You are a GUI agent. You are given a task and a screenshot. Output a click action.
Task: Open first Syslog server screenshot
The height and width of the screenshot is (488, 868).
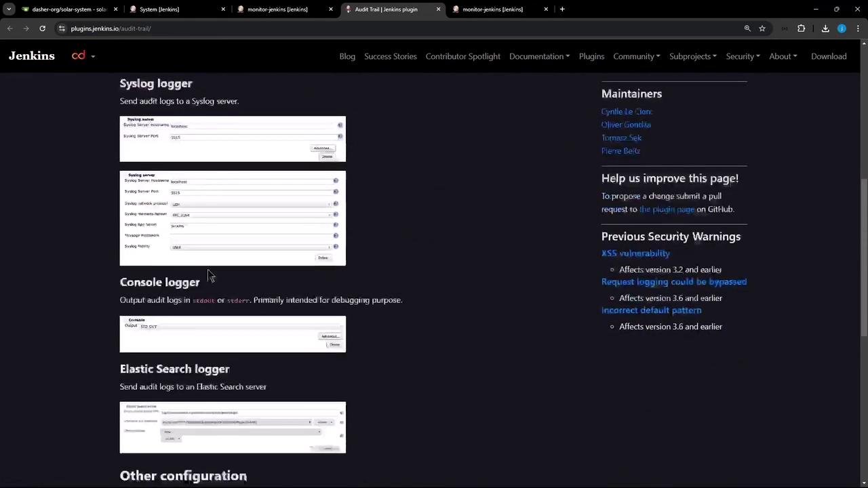(x=233, y=139)
